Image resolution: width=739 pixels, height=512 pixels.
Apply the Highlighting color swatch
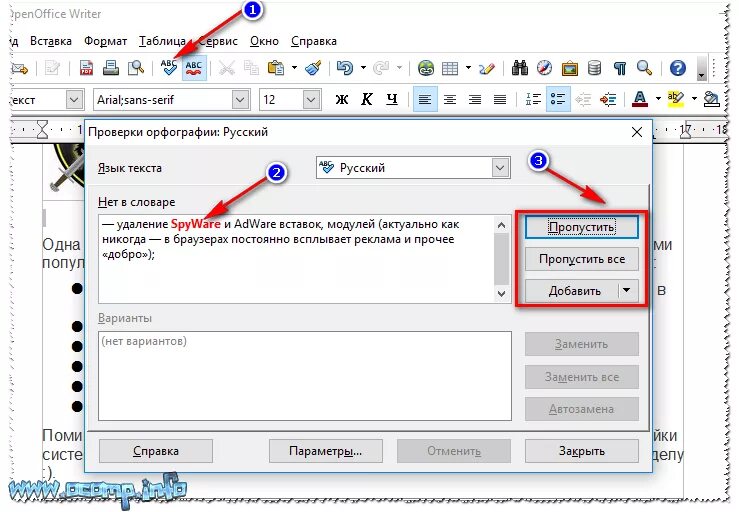click(x=676, y=99)
